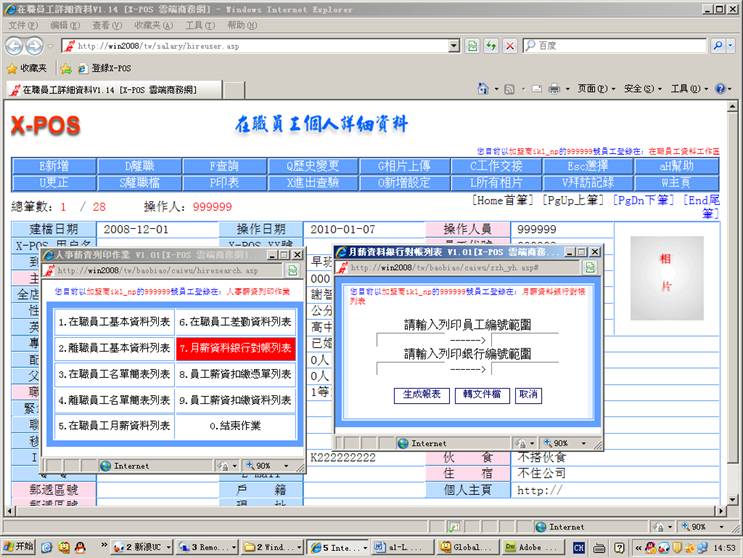743x558 pixels.
Task: Select 7.月薪資料銀行對帳列表 option
Action: pos(235,348)
